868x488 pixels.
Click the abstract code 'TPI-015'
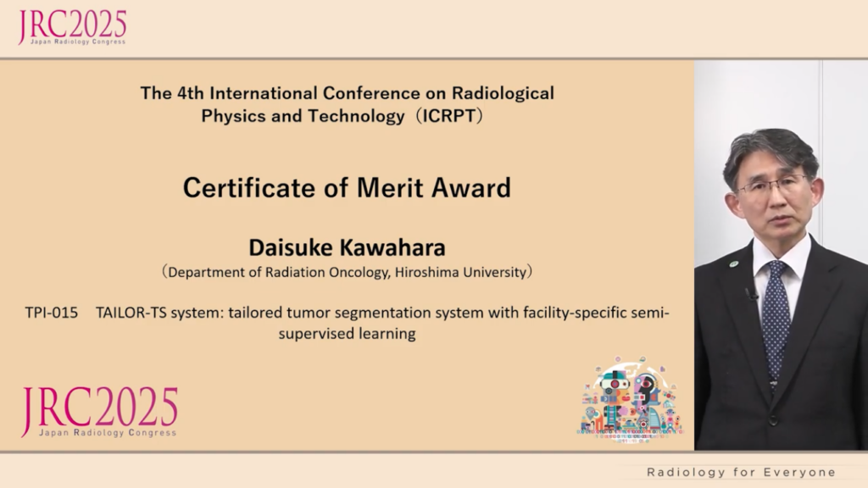pyautogui.click(x=52, y=313)
